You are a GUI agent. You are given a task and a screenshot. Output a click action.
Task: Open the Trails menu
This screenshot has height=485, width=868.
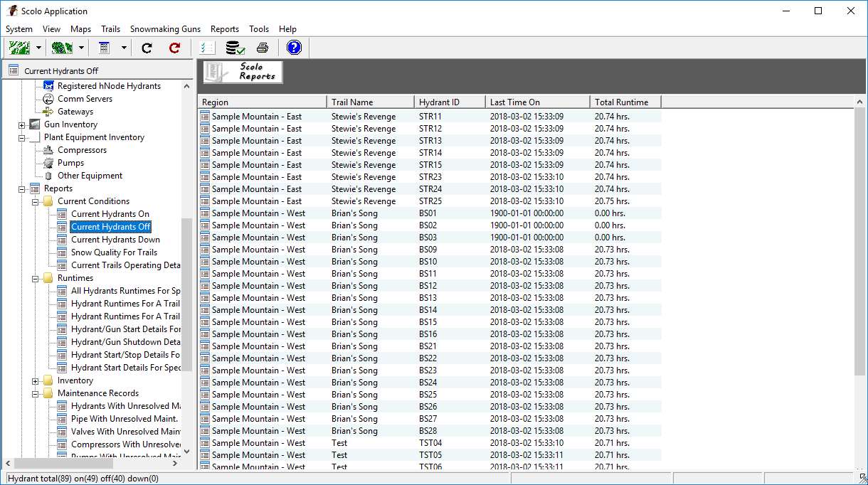110,29
